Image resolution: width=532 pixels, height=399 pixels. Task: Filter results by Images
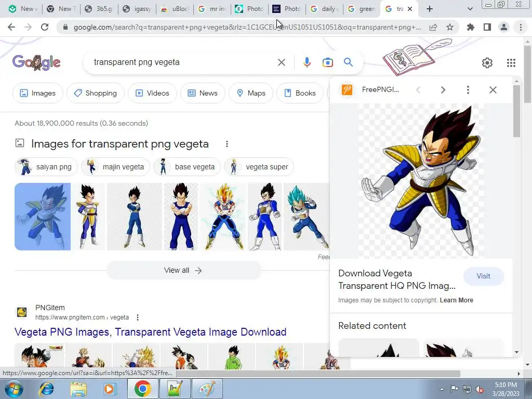coord(37,93)
